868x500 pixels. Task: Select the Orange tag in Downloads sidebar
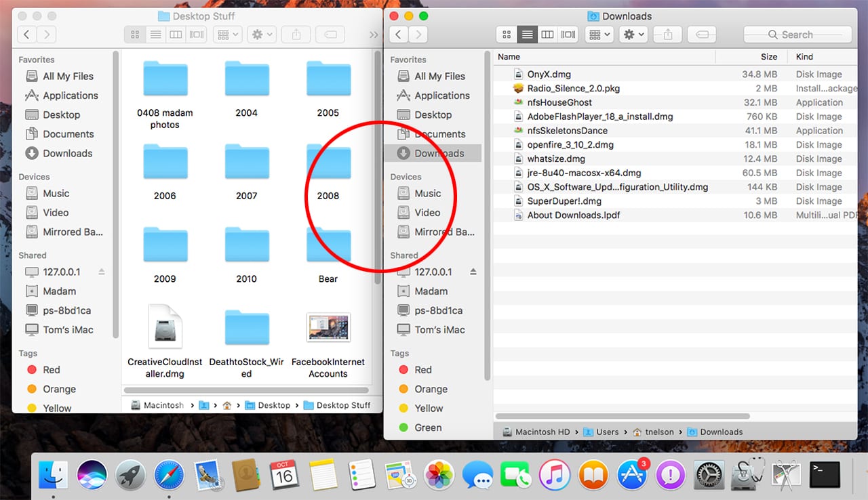(x=431, y=389)
